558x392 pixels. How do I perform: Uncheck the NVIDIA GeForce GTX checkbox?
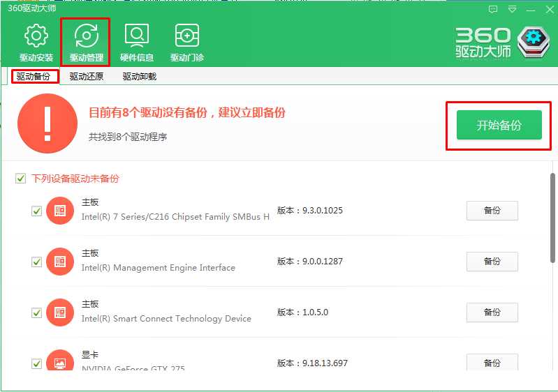click(36, 363)
